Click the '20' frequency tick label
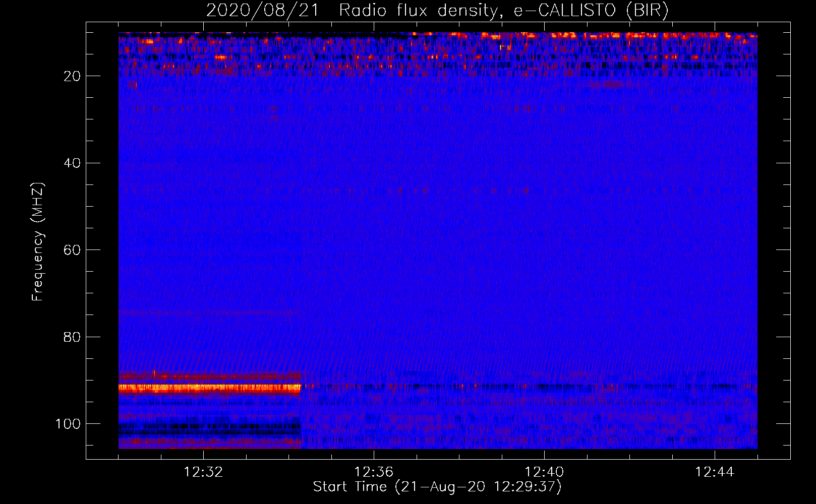 [72, 76]
